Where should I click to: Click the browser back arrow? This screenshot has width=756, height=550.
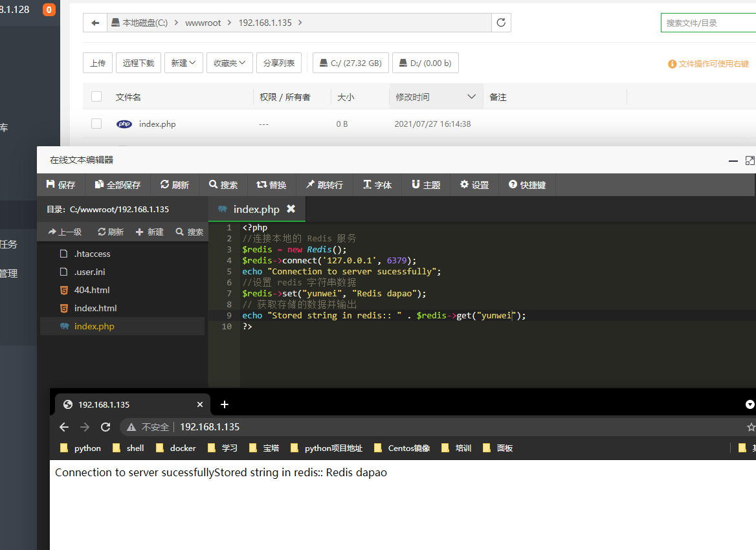point(63,427)
